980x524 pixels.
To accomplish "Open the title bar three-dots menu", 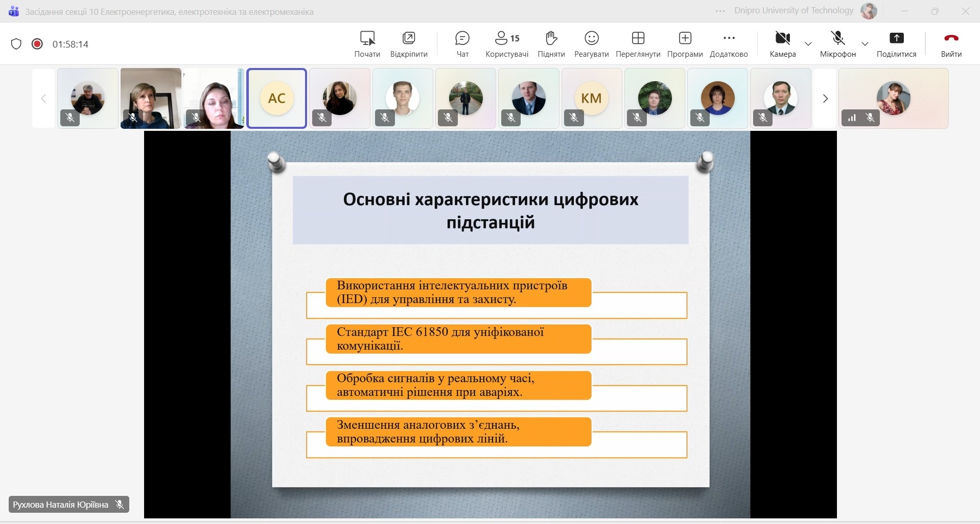I will 720,11.
